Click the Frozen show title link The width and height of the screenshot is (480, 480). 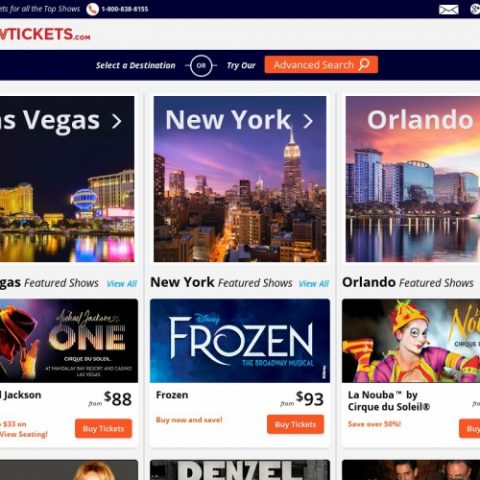click(172, 395)
